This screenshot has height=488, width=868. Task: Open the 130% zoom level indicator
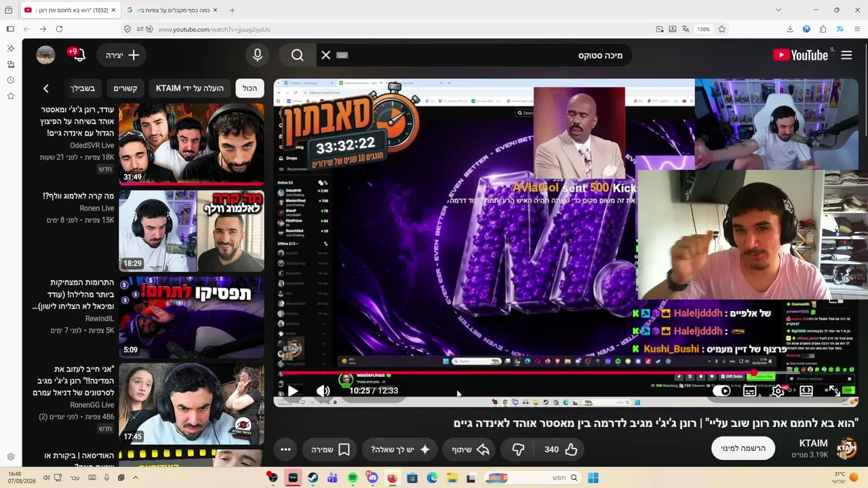pos(703,29)
